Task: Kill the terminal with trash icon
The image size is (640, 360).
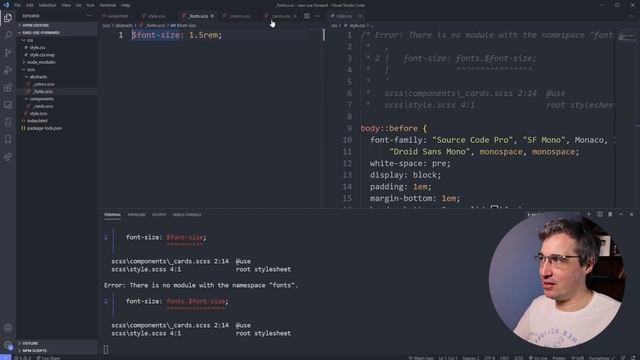Action: 610,214
